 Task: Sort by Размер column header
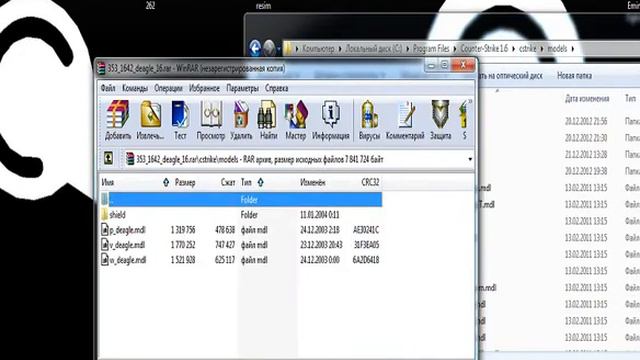point(184,182)
